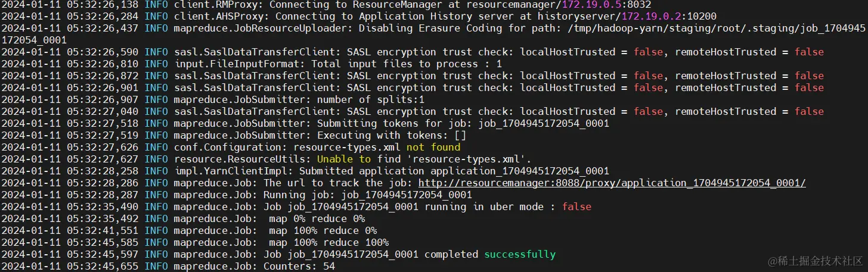The image size is (868, 272).
Task: Click the yellow "not found" warning text
Action: tap(433, 148)
